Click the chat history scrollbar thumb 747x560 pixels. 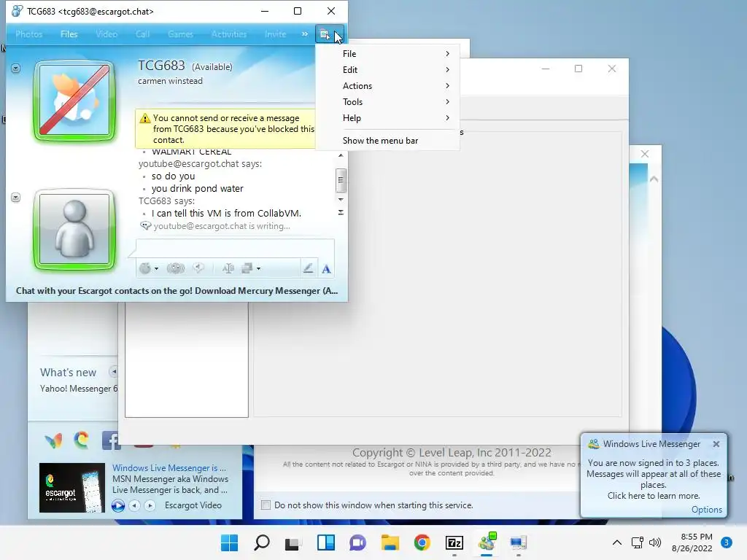[x=341, y=180]
